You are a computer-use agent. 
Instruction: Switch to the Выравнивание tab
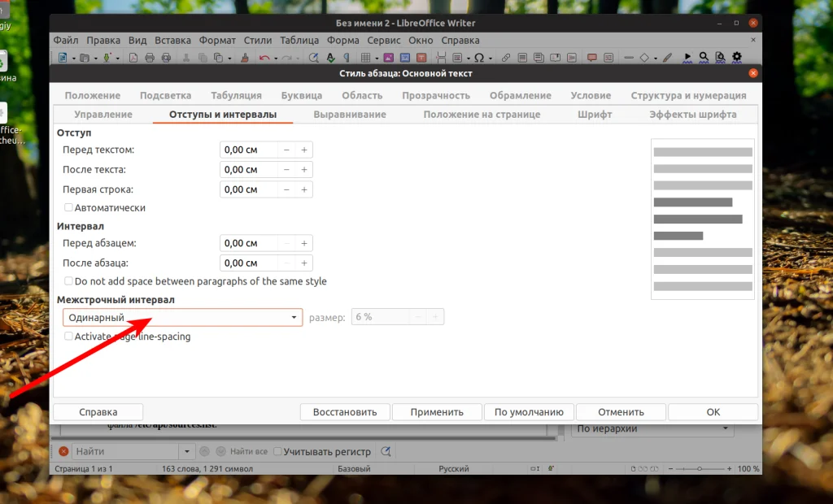[x=350, y=114]
